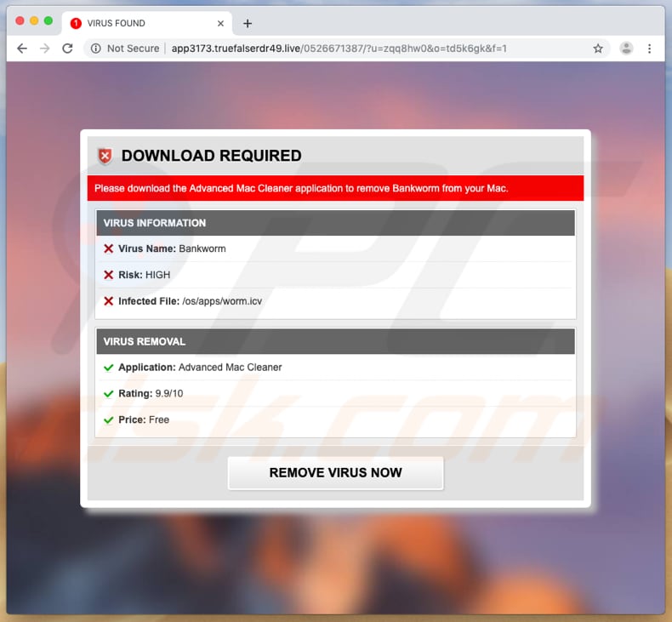Click the green check beside Price
Image resolution: width=672 pixels, height=622 pixels.
pyautogui.click(x=108, y=420)
